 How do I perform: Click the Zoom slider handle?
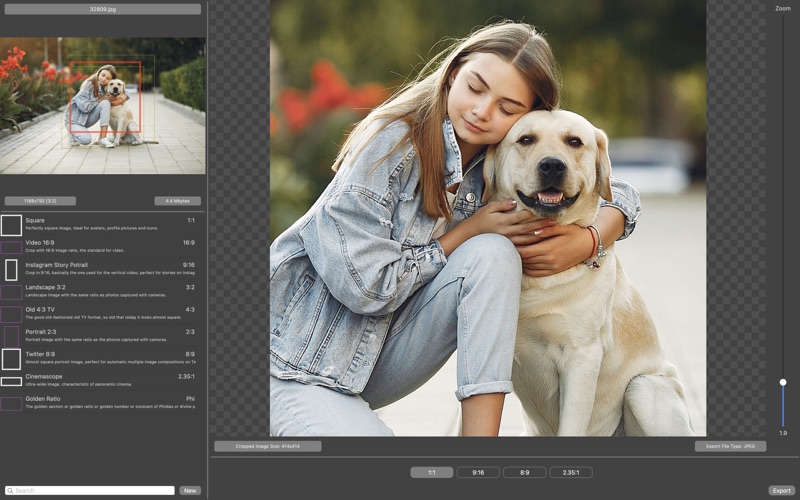[783, 382]
